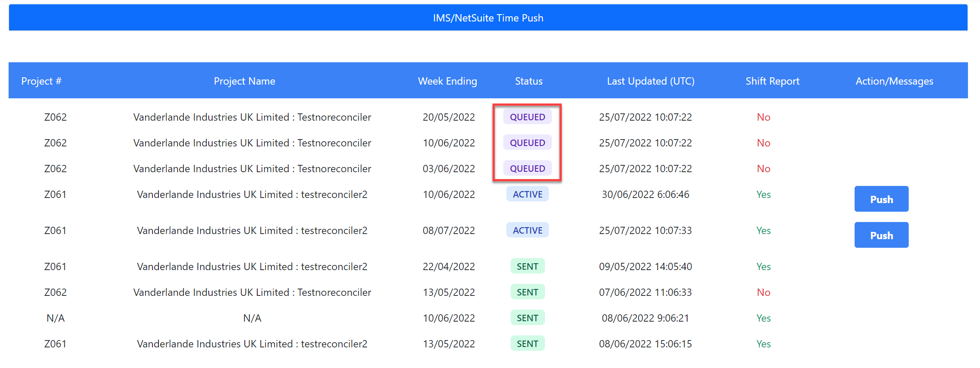Click QUEUED badge for week ending 10/06/2022
The height and width of the screenshot is (368, 980).
[527, 143]
